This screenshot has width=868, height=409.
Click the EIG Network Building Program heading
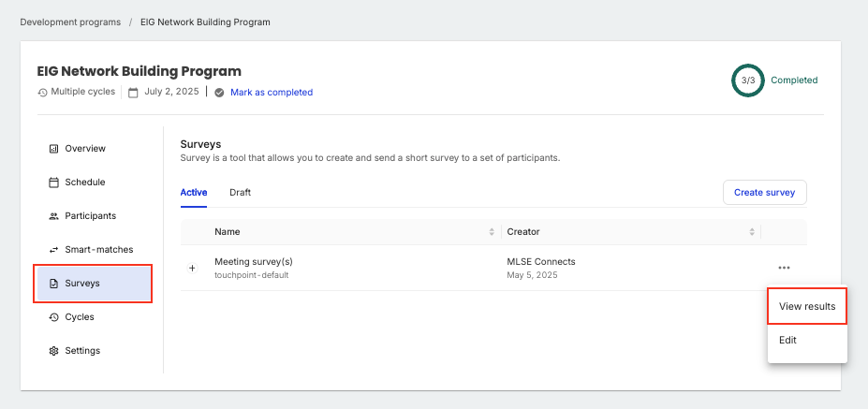tap(139, 71)
